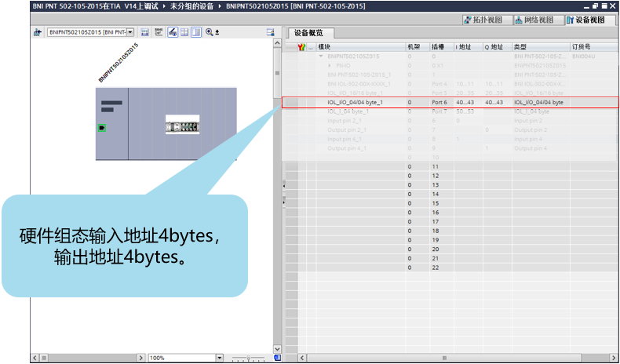620x364 pixels.
Task: Switch to the 网络视图 tab
Action: click(538, 20)
